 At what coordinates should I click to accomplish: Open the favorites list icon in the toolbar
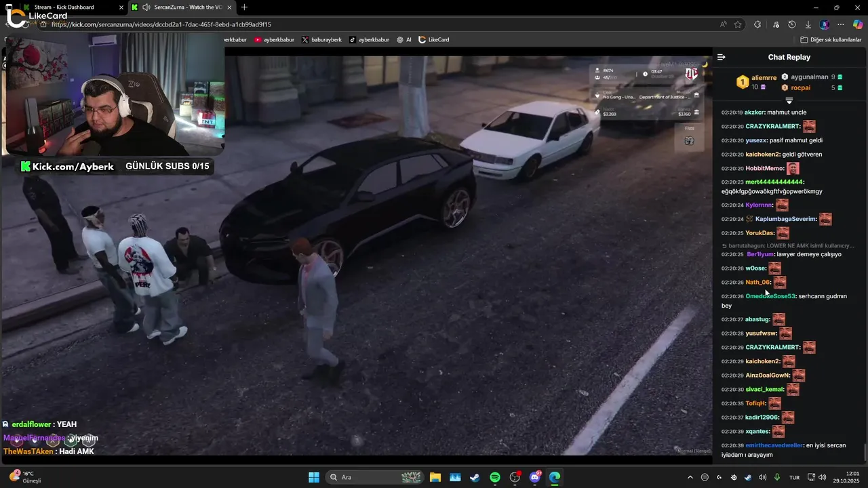776,24
